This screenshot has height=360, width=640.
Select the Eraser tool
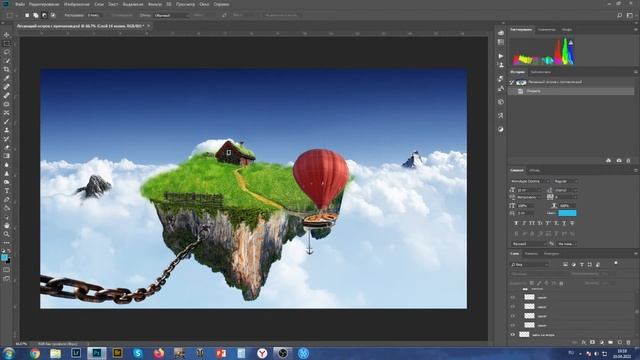click(x=7, y=147)
